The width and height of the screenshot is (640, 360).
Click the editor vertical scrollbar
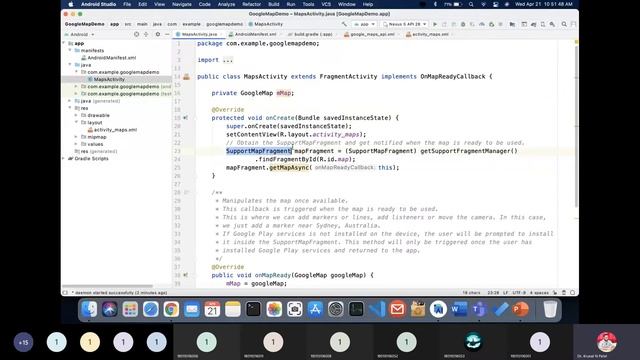point(576,127)
